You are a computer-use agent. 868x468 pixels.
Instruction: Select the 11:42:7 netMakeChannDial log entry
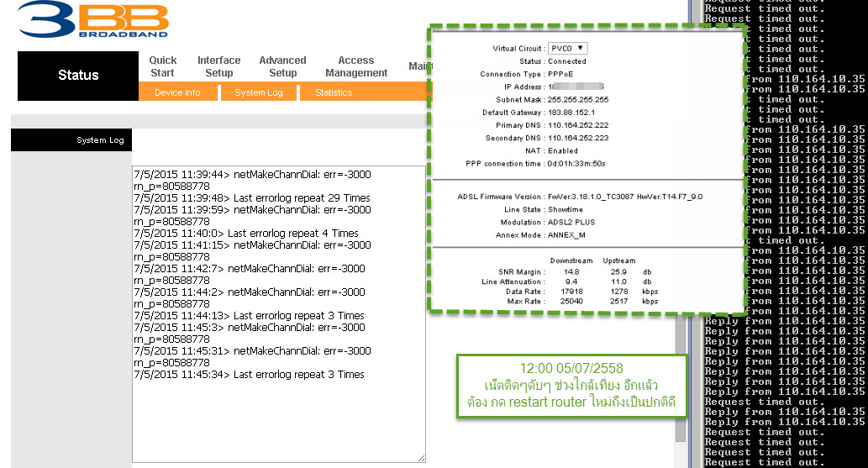[249, 274]
